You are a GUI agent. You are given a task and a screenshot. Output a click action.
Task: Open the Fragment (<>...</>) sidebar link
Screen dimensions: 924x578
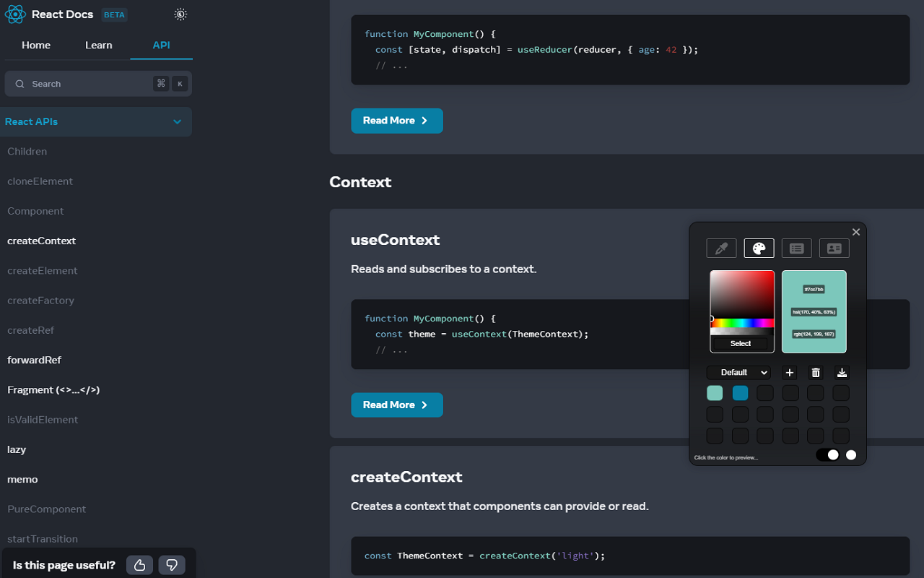pos(53,390)
